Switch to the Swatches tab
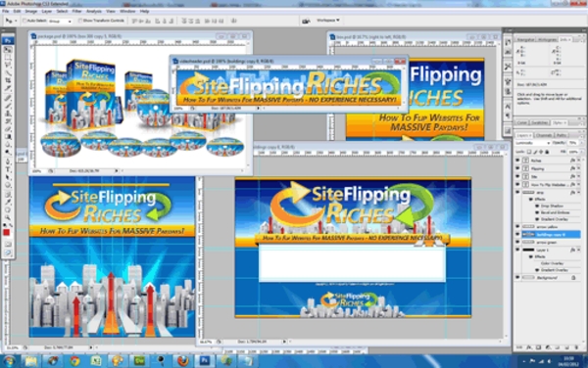Viewport: 588px width, 368px height. [x=539, y=122]
